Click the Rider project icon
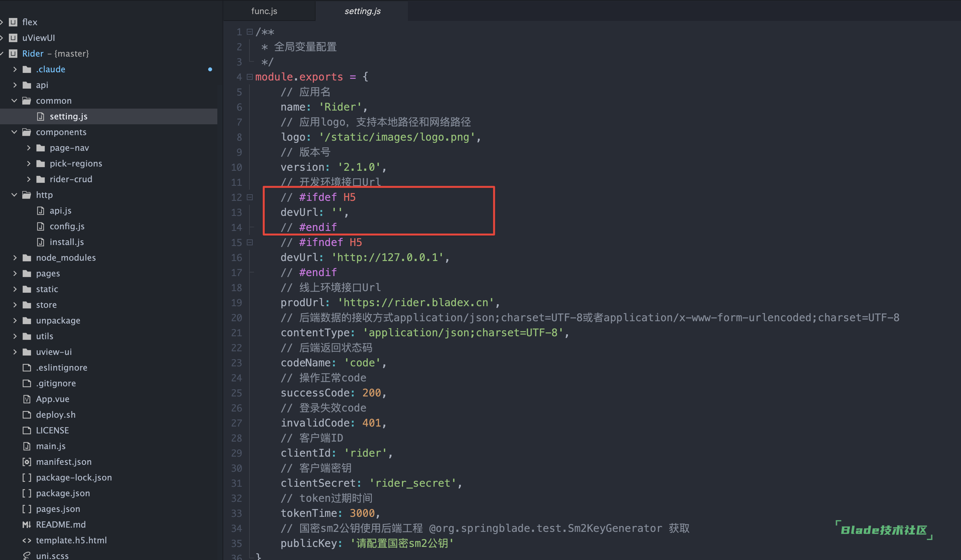The image size is (961, 560). click(x=13, y=53)
